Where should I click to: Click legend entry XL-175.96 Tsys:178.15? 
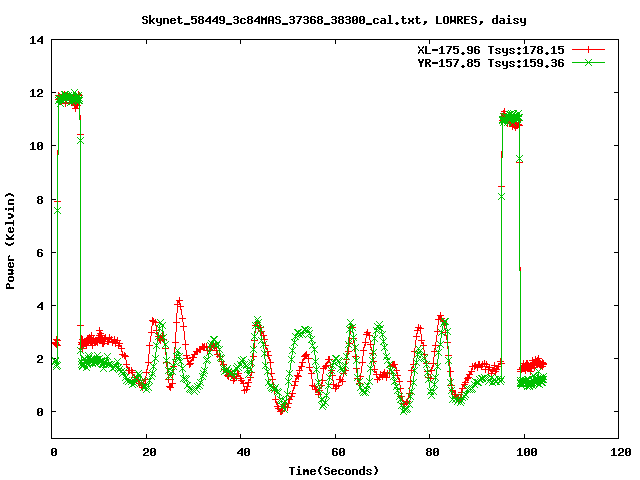tap(491, 50)
